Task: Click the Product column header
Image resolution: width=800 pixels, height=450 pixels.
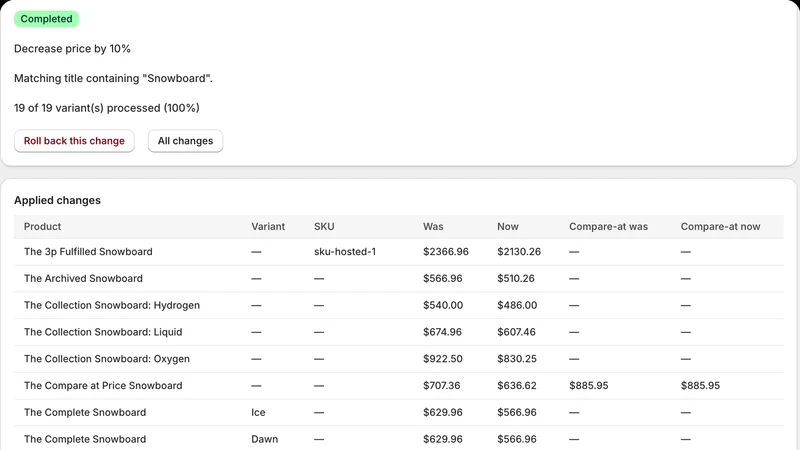Action: pos(42,227)
